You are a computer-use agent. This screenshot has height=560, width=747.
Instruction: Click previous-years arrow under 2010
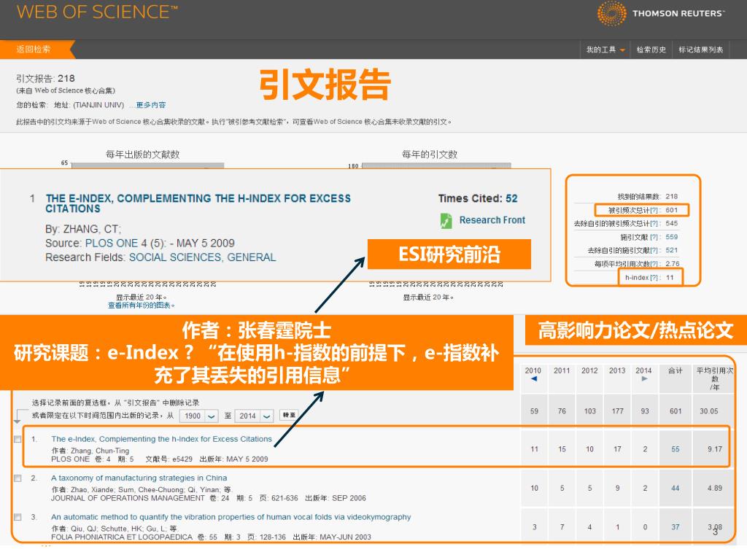[x=534, y=379]
